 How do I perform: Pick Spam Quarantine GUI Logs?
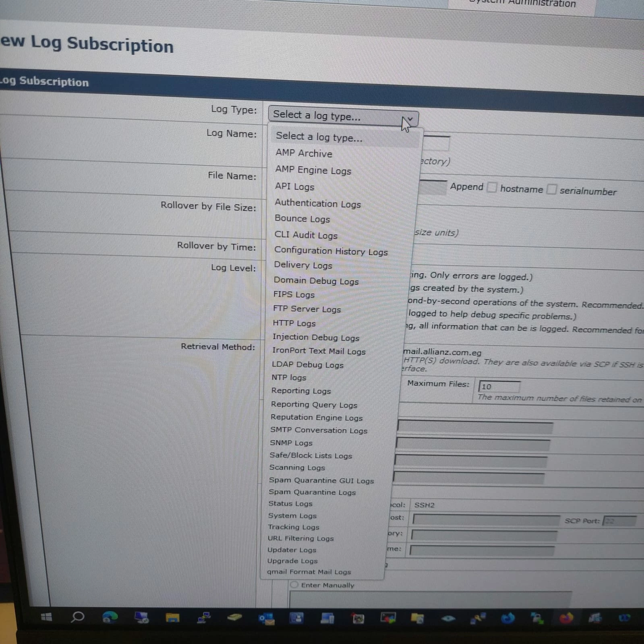(x=321, y=480)
